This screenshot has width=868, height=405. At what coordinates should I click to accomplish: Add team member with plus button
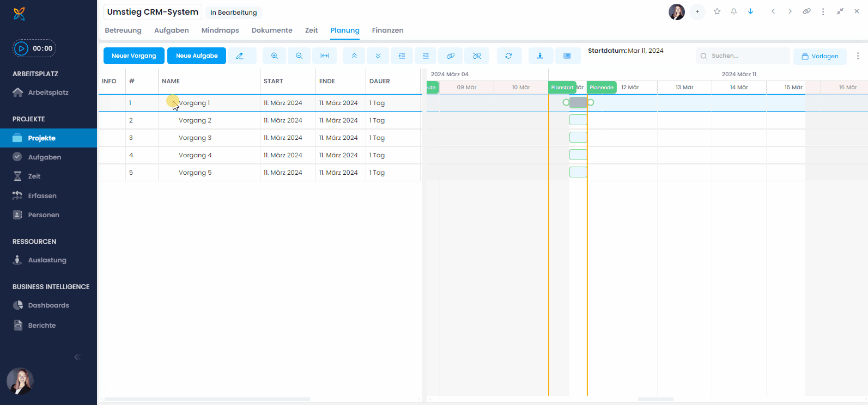(697, 11)
